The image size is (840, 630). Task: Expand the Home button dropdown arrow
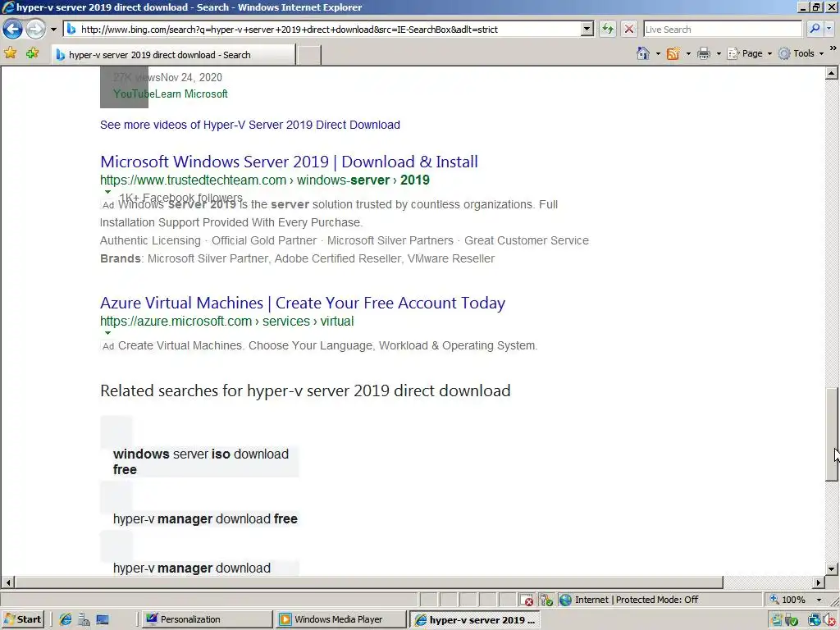(658, 53)
